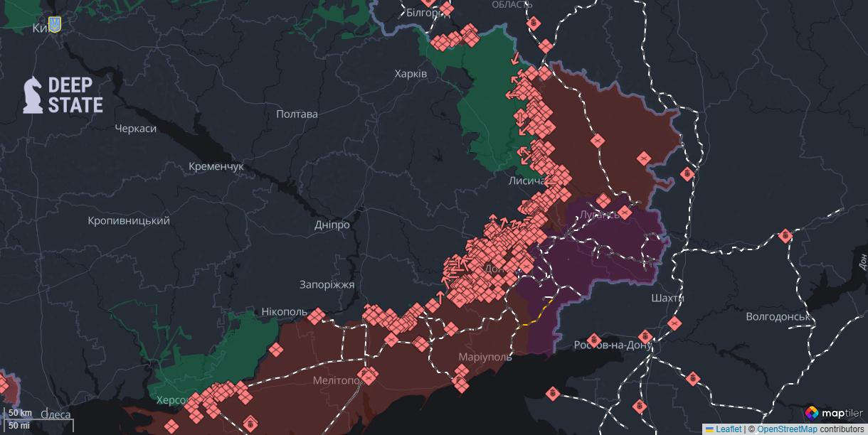Select the airfield marker below Шахти label
The height and width of the screenshot is (435, 868).
(674, 324)
